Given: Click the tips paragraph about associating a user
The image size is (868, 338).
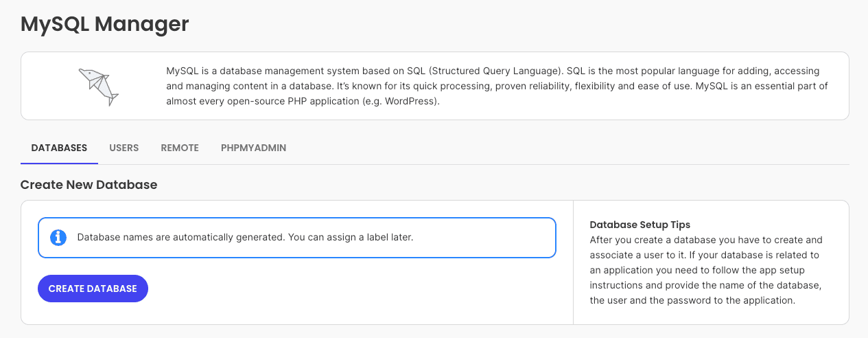Looking at the screenshot, I should (707, 270).
